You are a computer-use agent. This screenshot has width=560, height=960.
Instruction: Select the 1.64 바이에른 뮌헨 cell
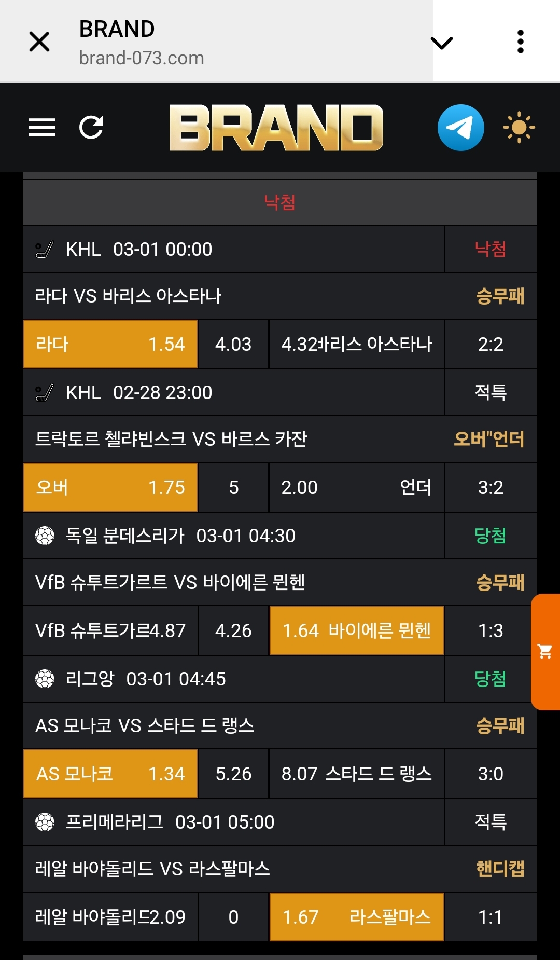pyautogui.click(x=357, y=630)
